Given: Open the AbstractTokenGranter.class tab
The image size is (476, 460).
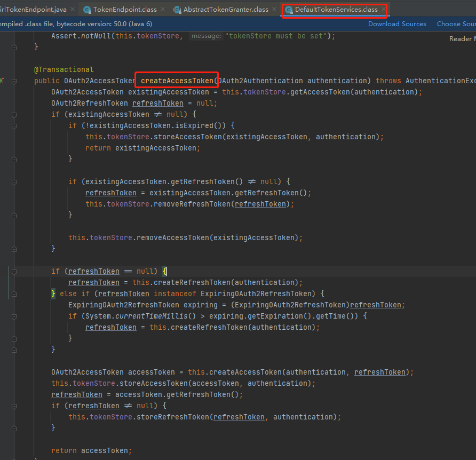Looking at the screenshot, I should (x=226, y=10).
